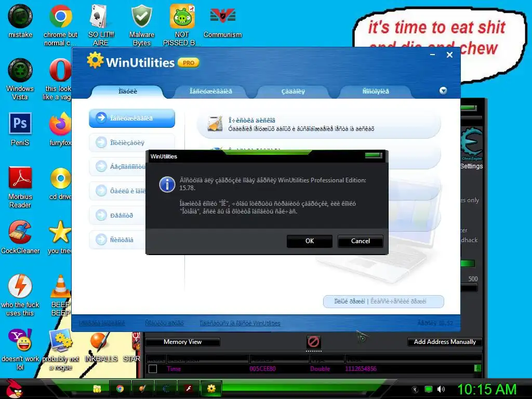
Task: Select address cell 005CEE80
Action: tap(262, 369)
